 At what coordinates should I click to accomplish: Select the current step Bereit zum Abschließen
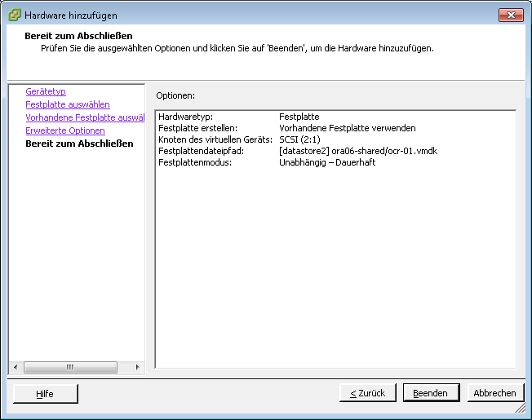tap(79, 144)
